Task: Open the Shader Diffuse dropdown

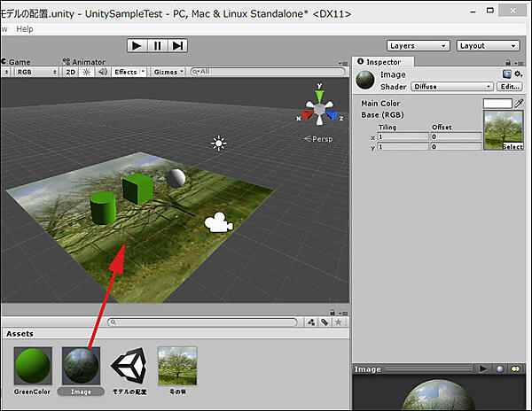Action: (452, 87)
